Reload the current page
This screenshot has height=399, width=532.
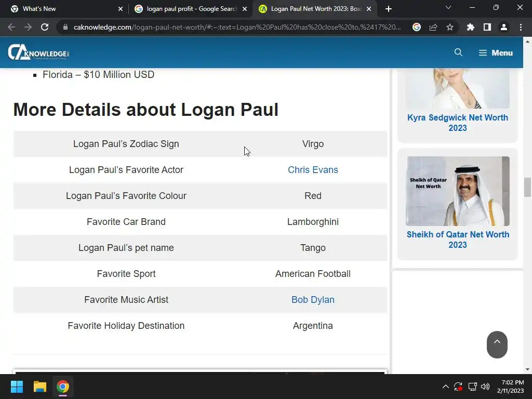click(45, 27)
